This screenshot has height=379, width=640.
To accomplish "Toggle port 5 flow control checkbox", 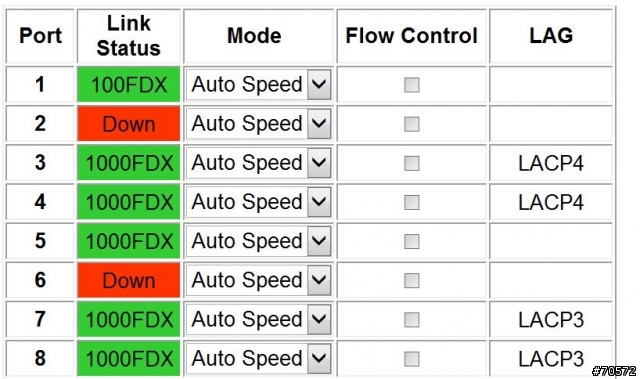I will [411, 241].
